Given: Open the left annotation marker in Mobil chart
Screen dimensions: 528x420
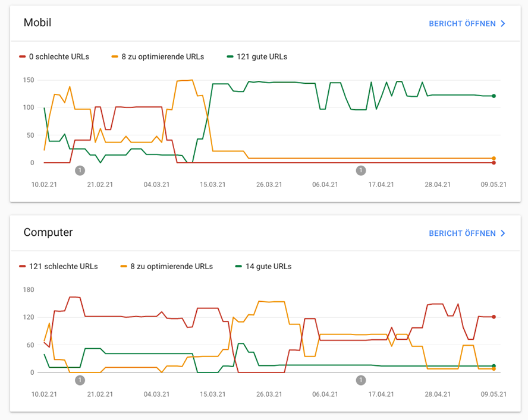Looking at the screenshot, I should click(x=80, y=170).
